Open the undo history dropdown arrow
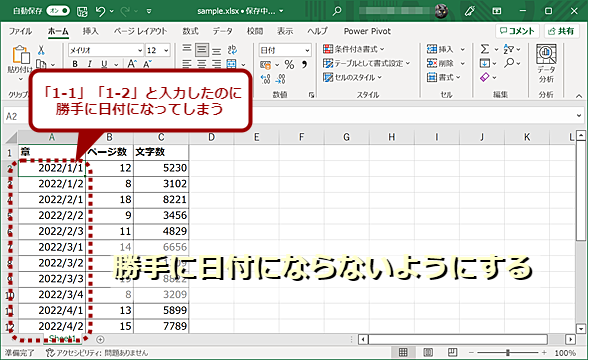Screen dimensions: 589x361 coord(112,11)
